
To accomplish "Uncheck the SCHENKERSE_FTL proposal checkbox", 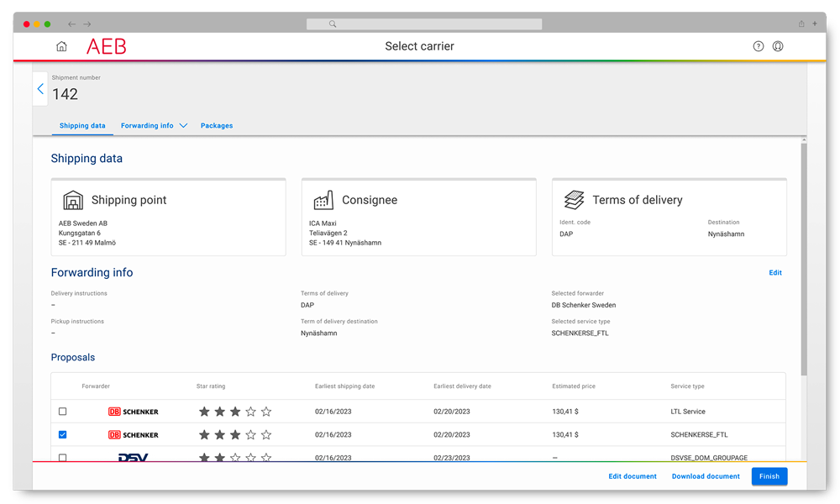I will 63,434.
